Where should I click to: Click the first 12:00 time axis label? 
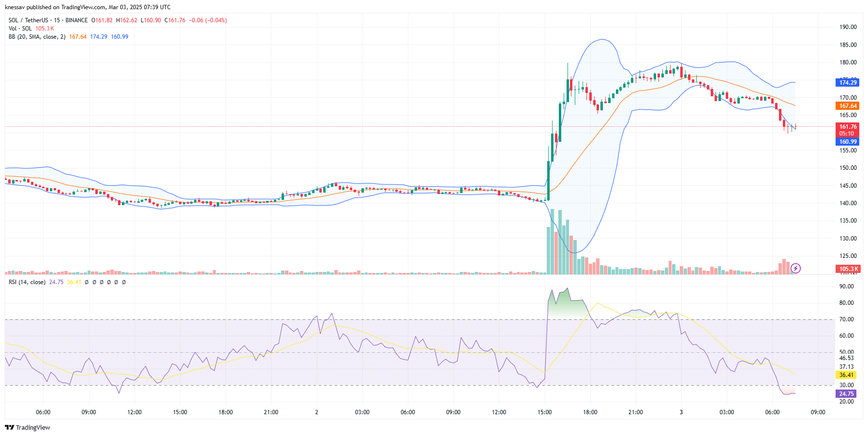pyautogui.click(x=134, y=412)
